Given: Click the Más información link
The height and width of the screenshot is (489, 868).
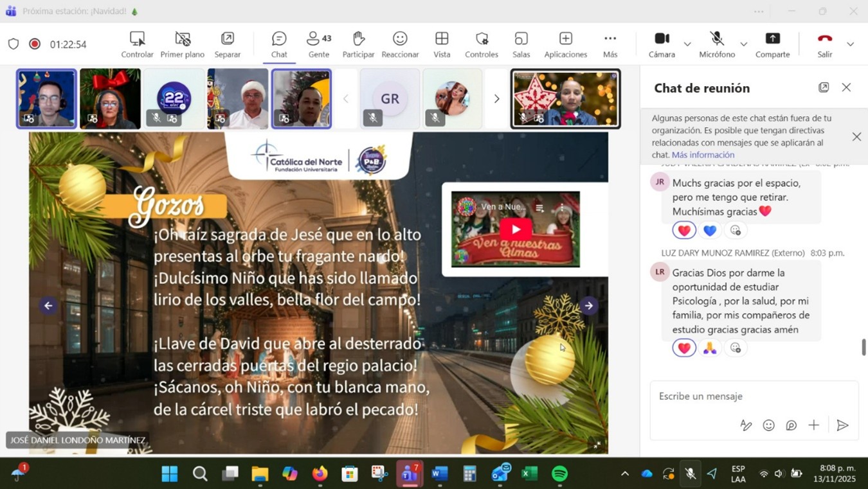Looking at the screenshot, I should click(703, 155).
